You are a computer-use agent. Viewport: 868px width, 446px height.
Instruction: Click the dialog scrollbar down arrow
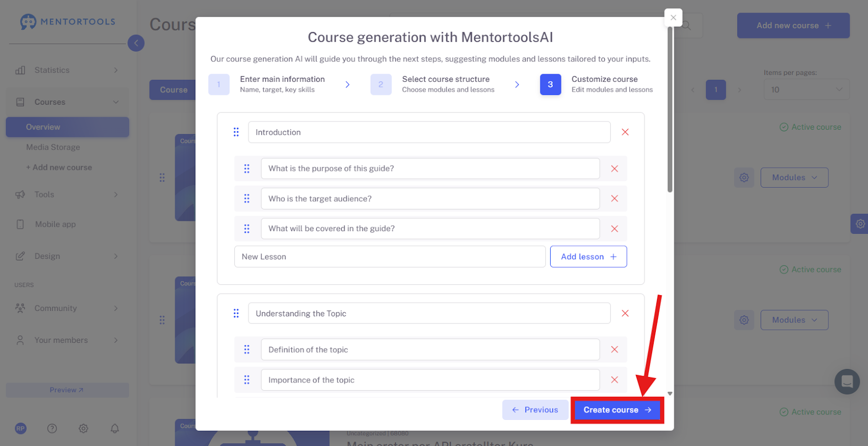[670, 393]
